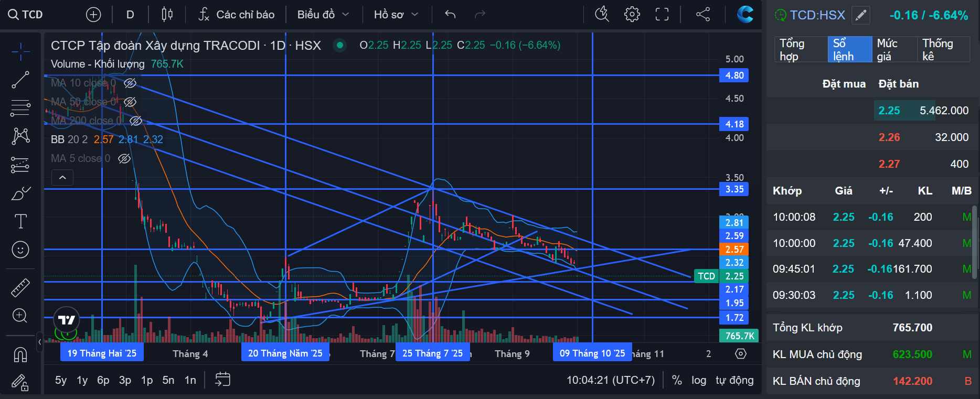Screen dimensions: 980x399
Task: Select the brush drawing tool
Action: (x=20, y=193)
